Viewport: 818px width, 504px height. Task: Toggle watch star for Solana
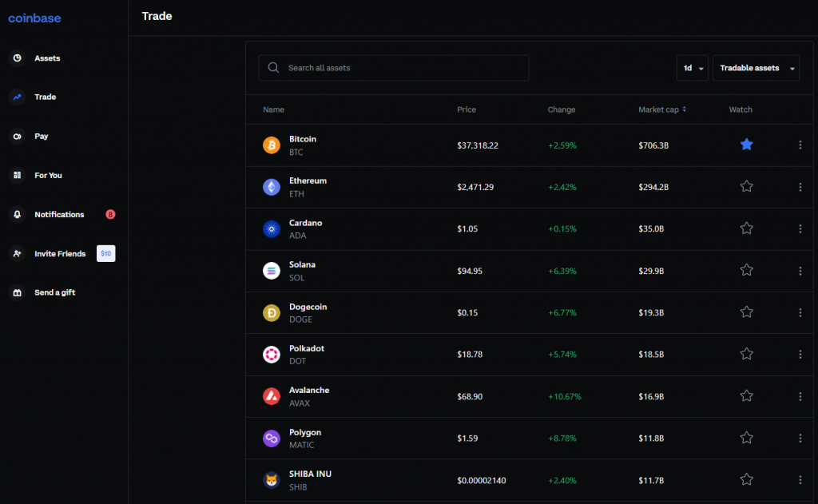[747, 270]
